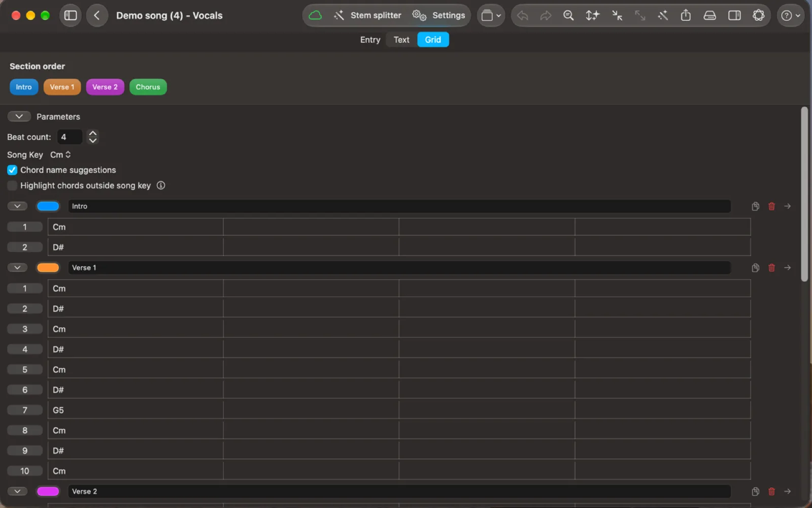Click the Intro section order chip
This screenshot has height=508, width=812.
pos(24,87)
